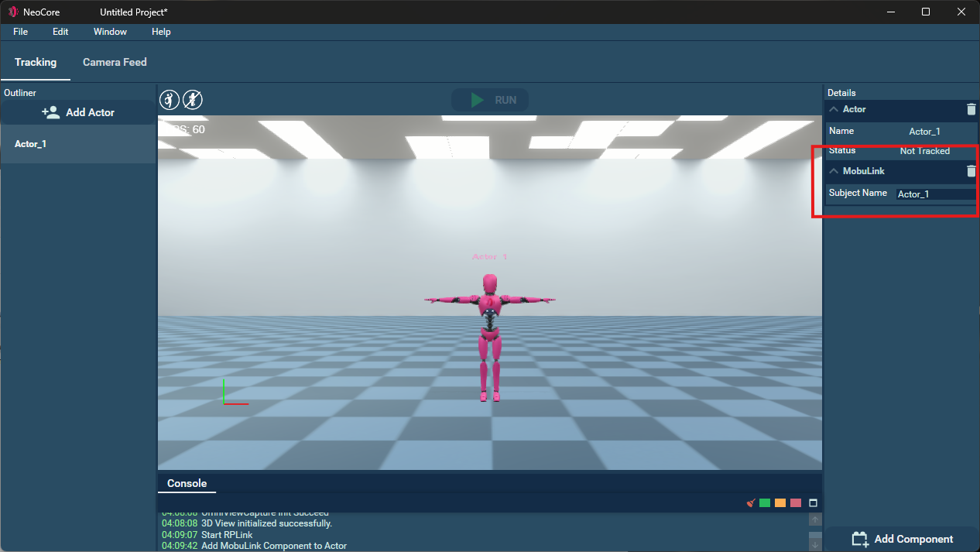Pop out the console window icon

tap(813, 503)
